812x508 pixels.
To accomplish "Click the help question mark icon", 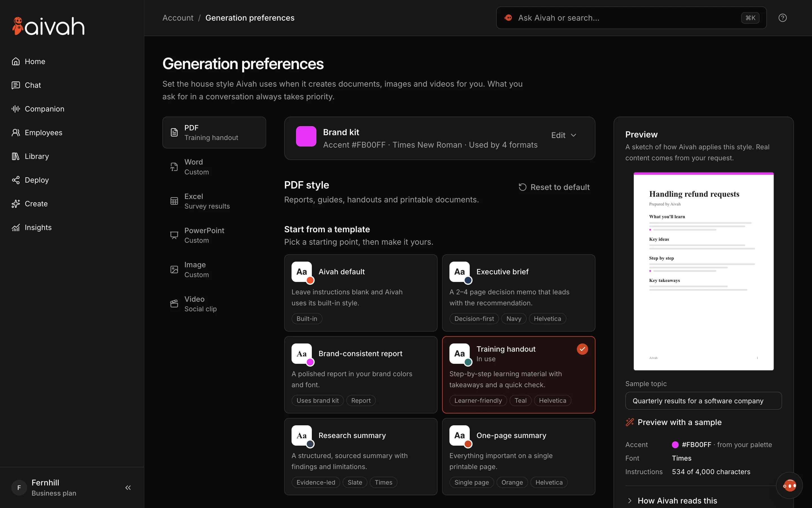I will pos(782,18).
